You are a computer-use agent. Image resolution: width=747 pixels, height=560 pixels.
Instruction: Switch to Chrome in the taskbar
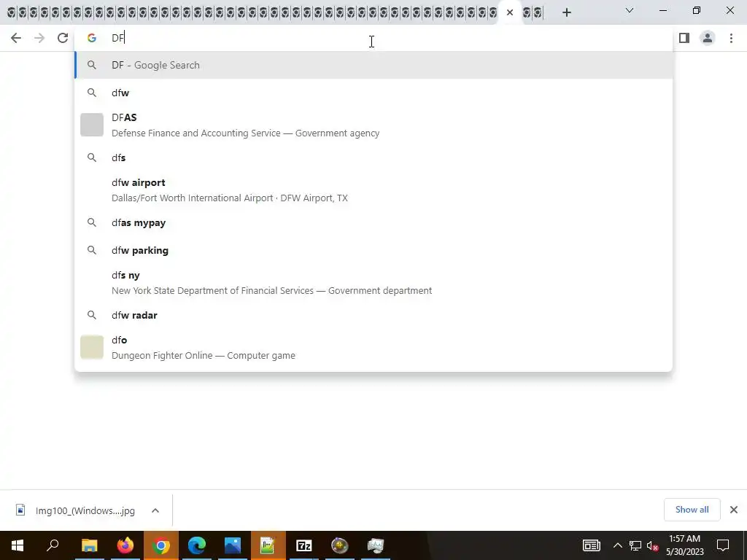pos(161,545)
